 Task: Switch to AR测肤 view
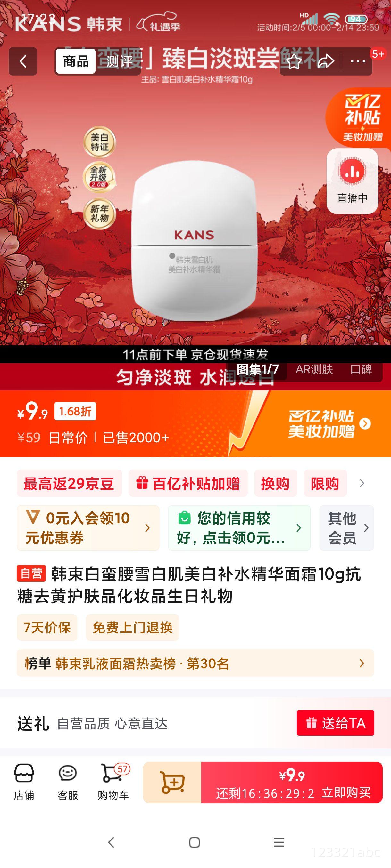pos(314,369)
